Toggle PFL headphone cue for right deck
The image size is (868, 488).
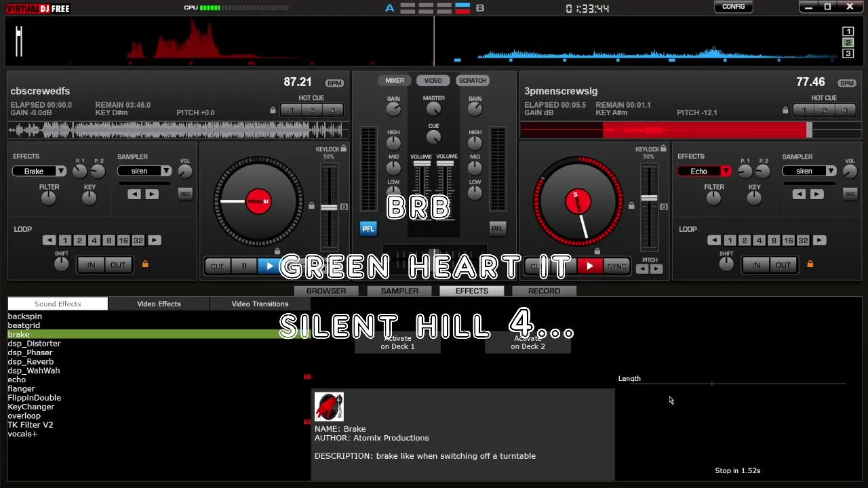pos(497,228)
